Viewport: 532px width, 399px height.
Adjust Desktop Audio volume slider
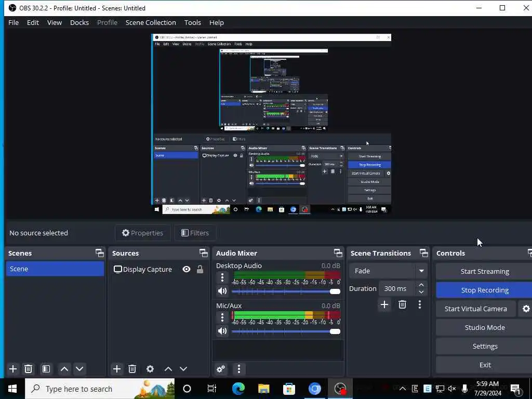[x=286, y=291]
